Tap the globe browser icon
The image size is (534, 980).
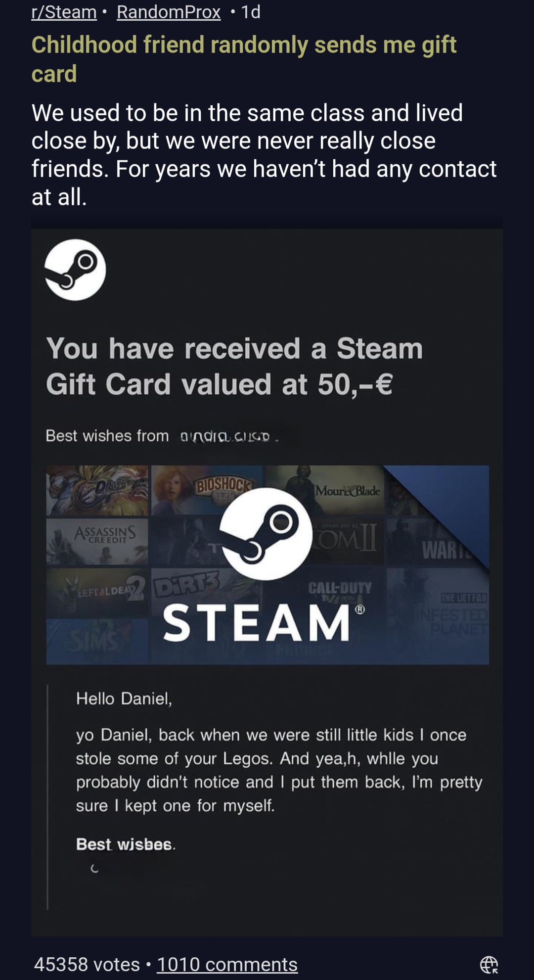point(489,964)
